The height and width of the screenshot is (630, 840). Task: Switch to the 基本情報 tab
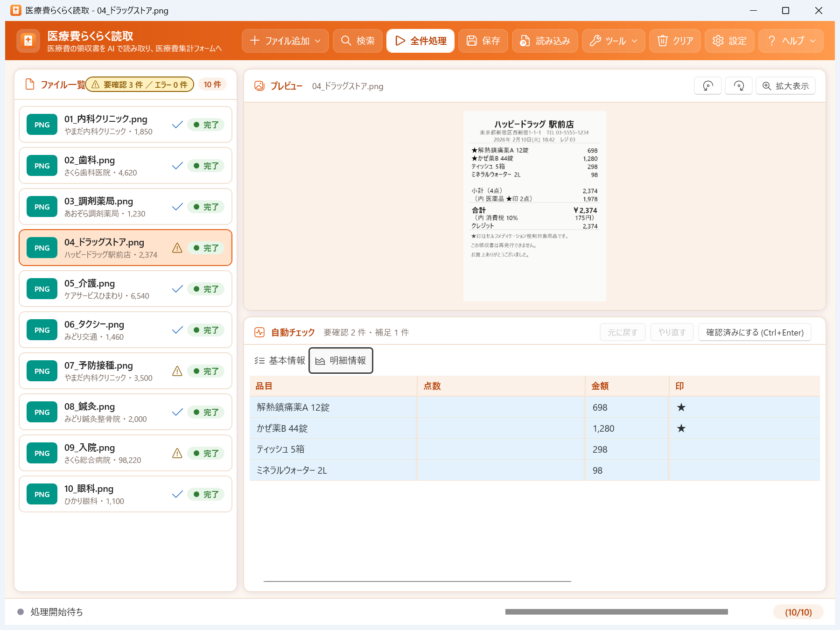[x=280, y=360]
